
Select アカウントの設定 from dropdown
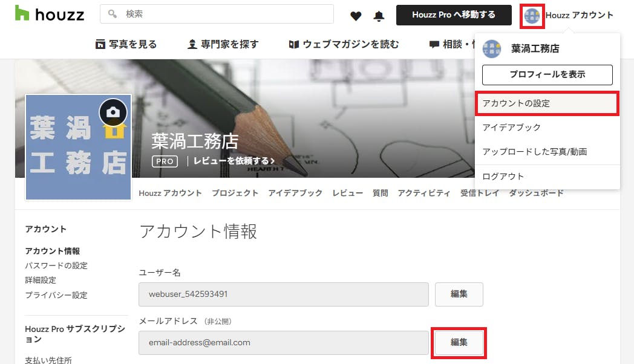coord(547,103)
